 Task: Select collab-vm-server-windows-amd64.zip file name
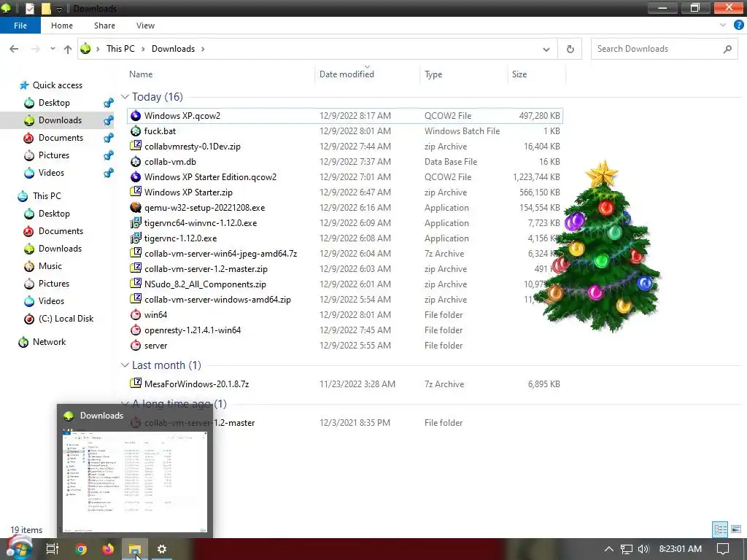217,300
